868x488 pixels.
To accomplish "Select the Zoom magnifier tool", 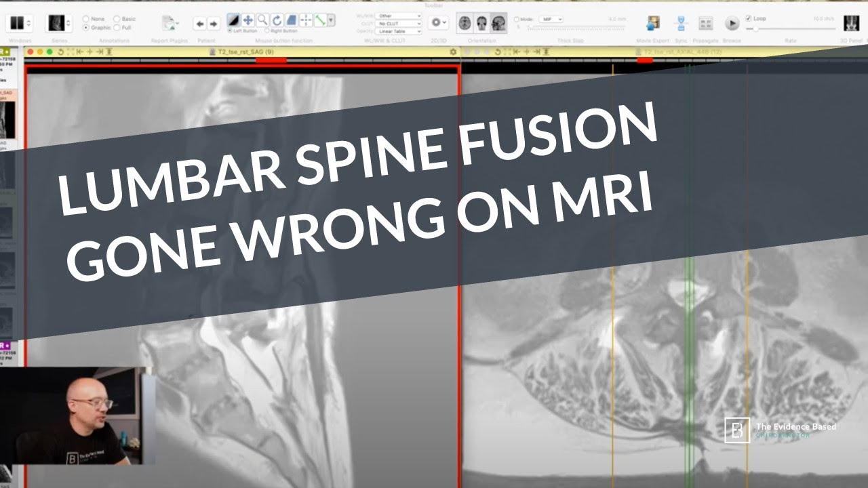I will pyautogui.click(x=262, y=20).
